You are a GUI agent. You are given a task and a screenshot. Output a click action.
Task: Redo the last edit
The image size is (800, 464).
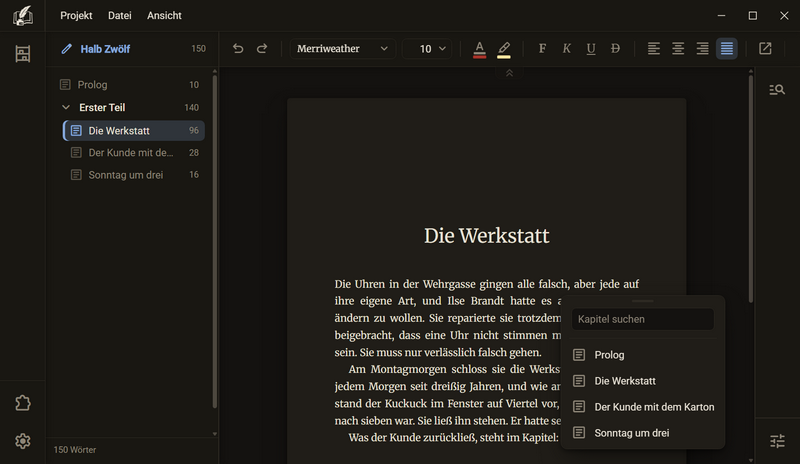pyautogui.click(x=262, y=48)
